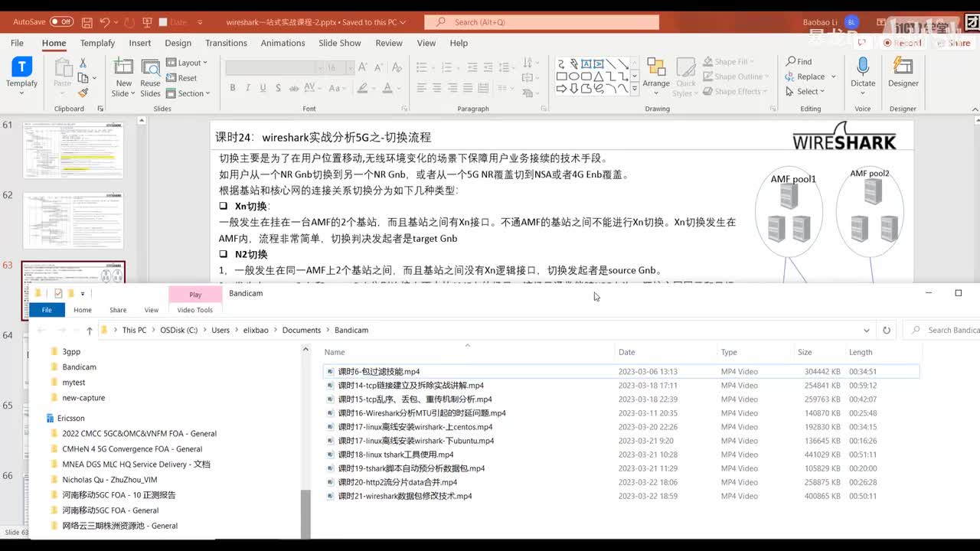The image size is (980, 551).
Task: Click the Copy icon in Clipboard group
Action: [x=83, y=77]
